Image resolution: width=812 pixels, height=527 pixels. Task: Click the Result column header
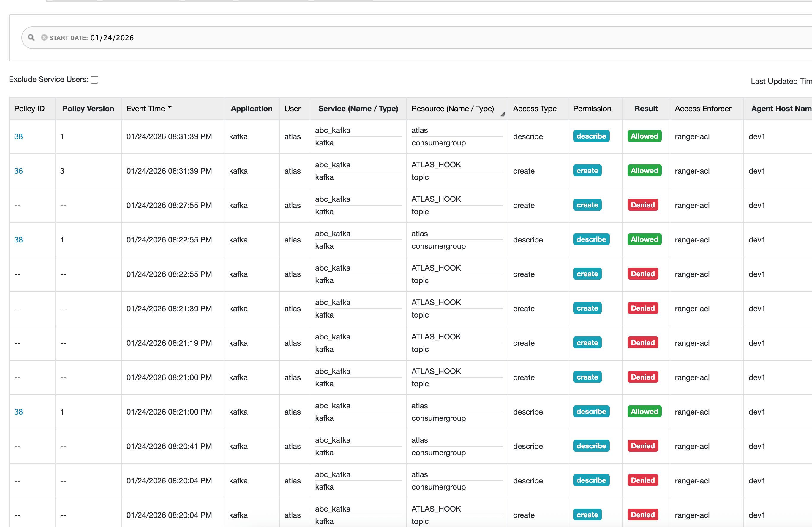(x=646, y=108)
